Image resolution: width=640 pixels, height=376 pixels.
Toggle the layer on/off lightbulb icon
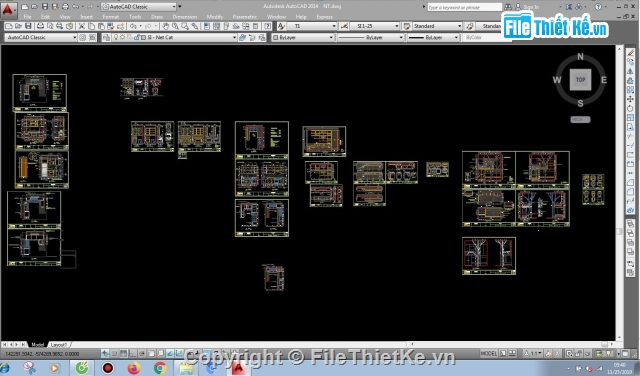(116, 37)
